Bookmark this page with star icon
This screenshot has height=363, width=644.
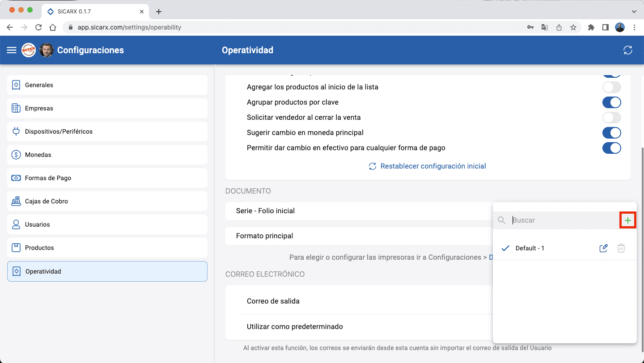(x=573, y=27)
